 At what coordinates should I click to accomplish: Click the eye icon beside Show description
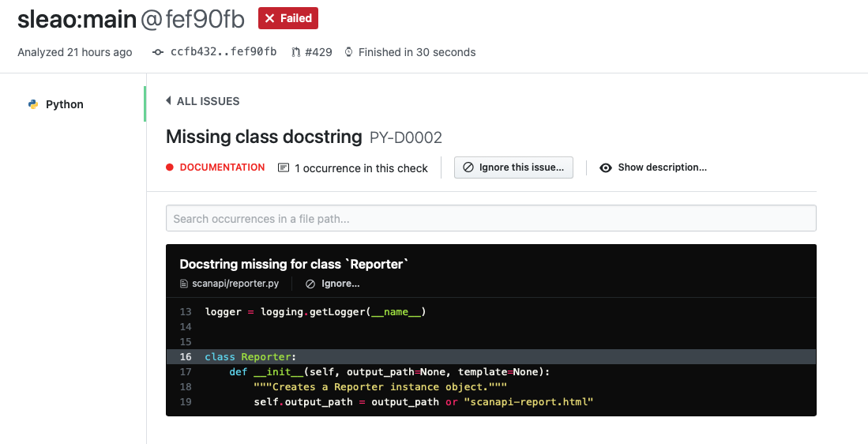[x=606, y=167]
